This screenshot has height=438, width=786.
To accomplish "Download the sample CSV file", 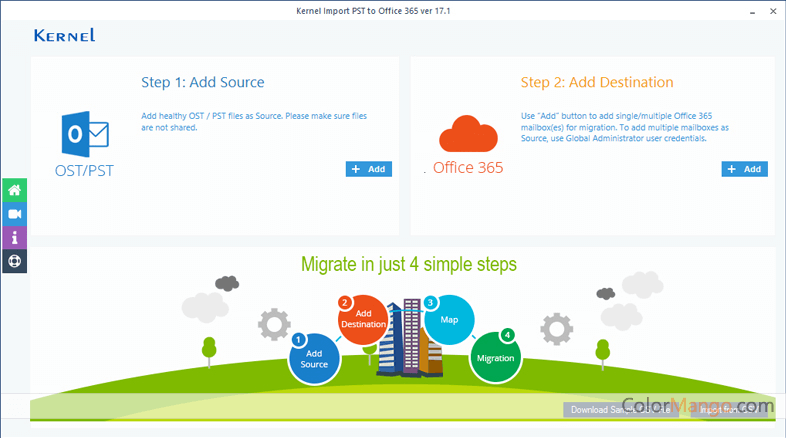I will tap(621, 409).
